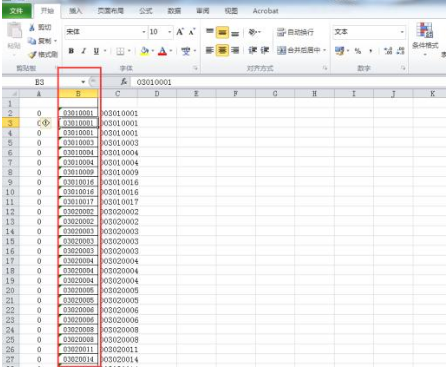Screen dimensions: 446x367
Task: Toggle center horizontal alignment
Action: [222, 50]
